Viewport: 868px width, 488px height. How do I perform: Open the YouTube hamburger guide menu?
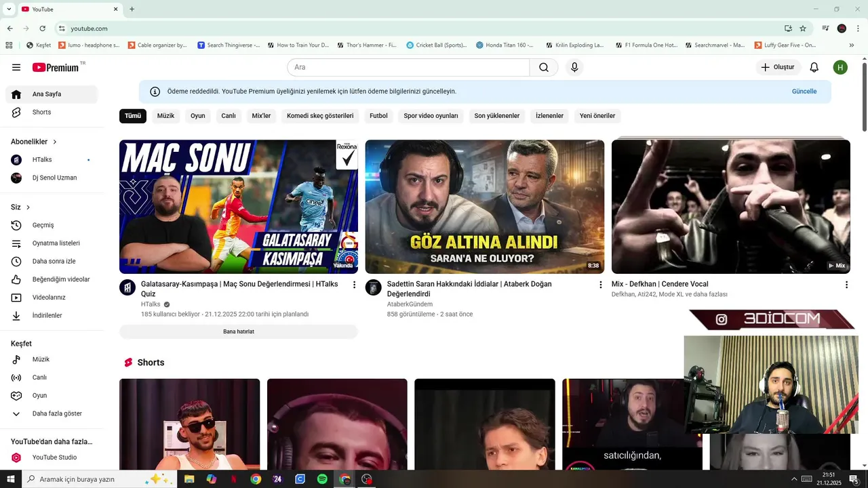[16, 67]
